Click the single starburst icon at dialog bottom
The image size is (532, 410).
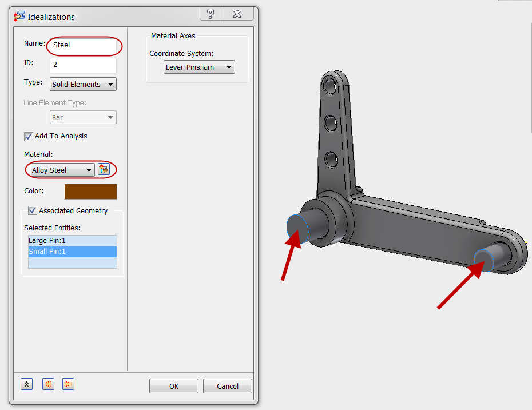[48, 384]
